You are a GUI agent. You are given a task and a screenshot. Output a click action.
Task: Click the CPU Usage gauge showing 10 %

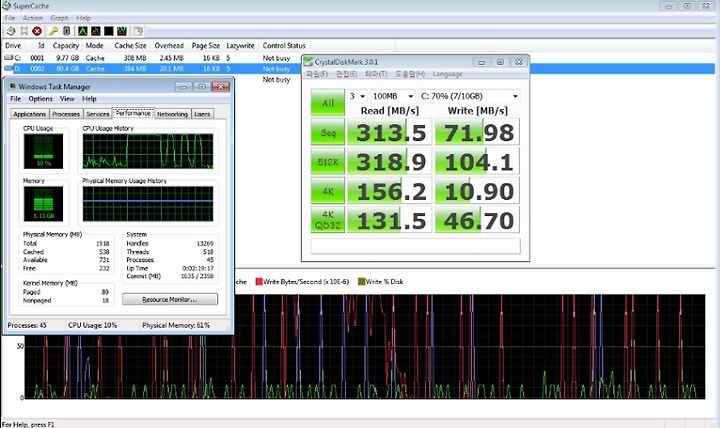click(44, 152)
